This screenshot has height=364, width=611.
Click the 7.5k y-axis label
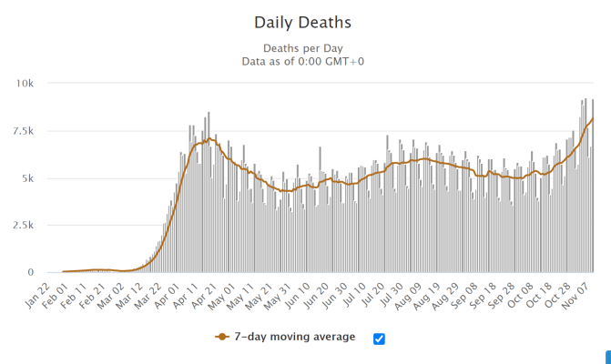24,130
